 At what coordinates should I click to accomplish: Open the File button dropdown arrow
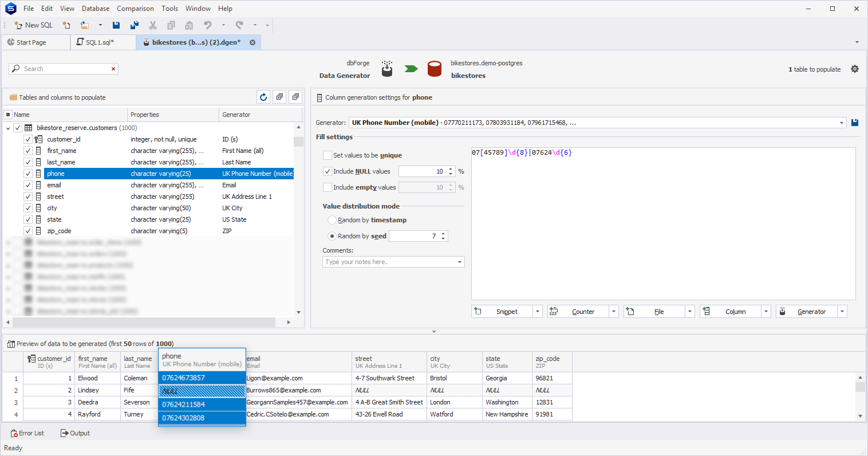click(690, 312)
